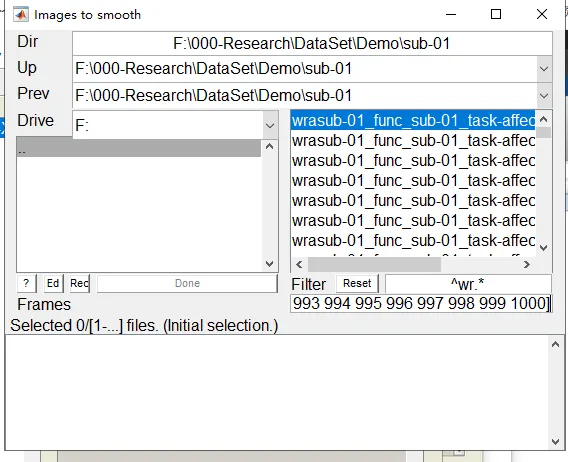Click the Dir path field
Viewport: 568px width, 462px height.
pyautogui.click(x=312, y=43)
